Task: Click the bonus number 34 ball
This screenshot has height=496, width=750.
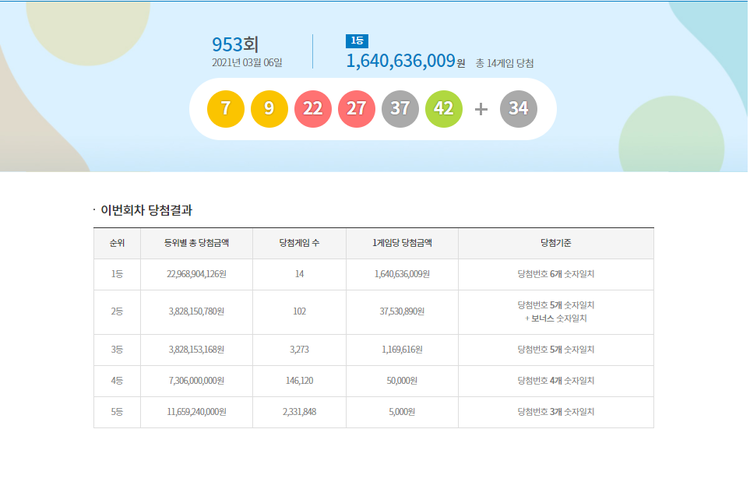Action: (518, 109)
